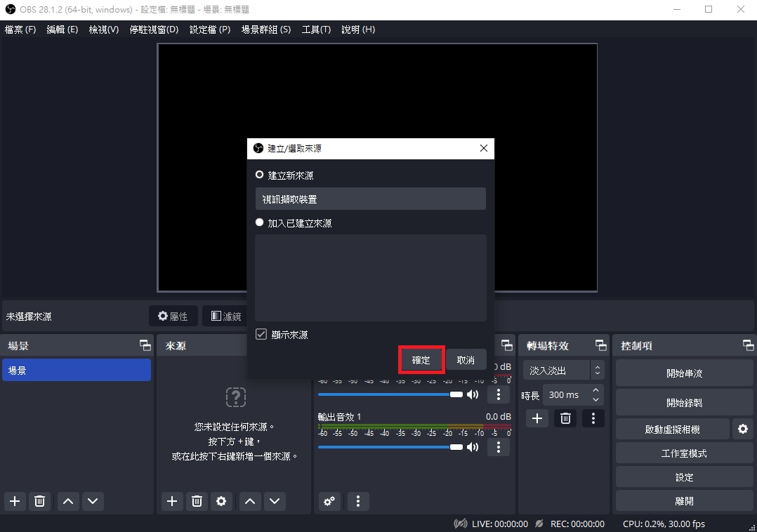
Task: Open the 場景群組 (S) menu
Action: [x=266, y=29]
